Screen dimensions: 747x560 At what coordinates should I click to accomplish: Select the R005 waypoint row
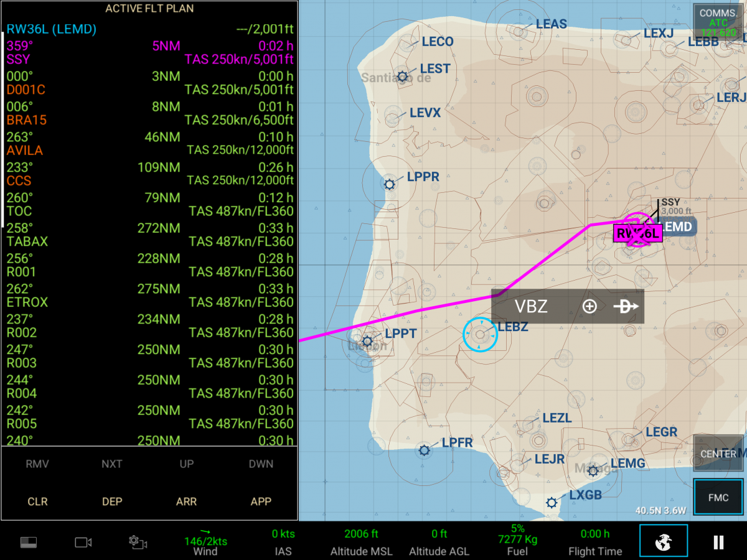(149, 418)
